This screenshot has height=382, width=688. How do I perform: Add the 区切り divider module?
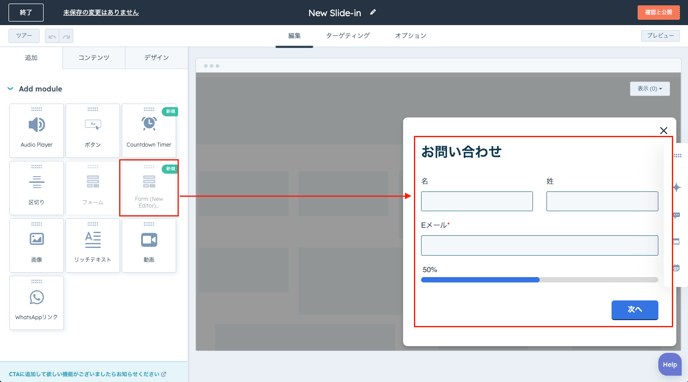click(x=36, y=188)
